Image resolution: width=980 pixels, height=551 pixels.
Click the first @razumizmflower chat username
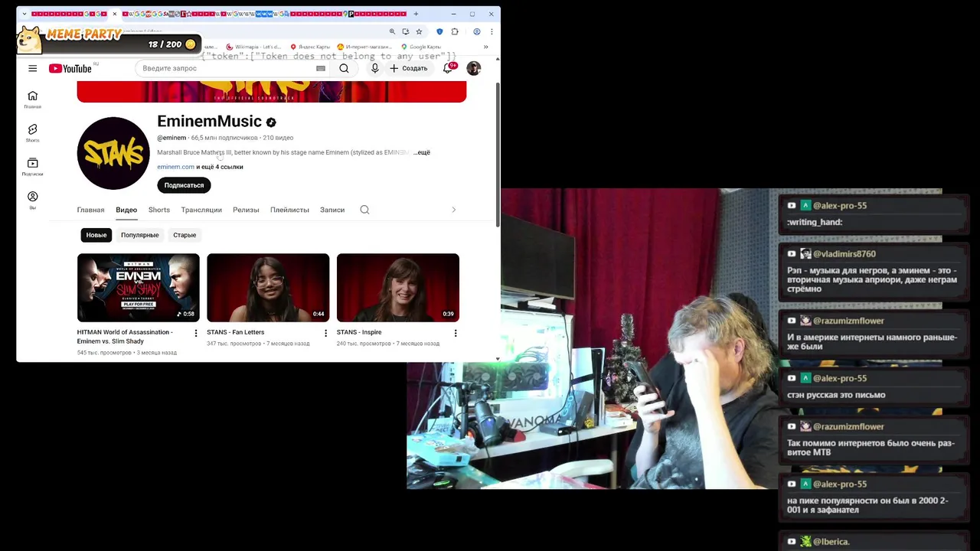coord(848,321)
